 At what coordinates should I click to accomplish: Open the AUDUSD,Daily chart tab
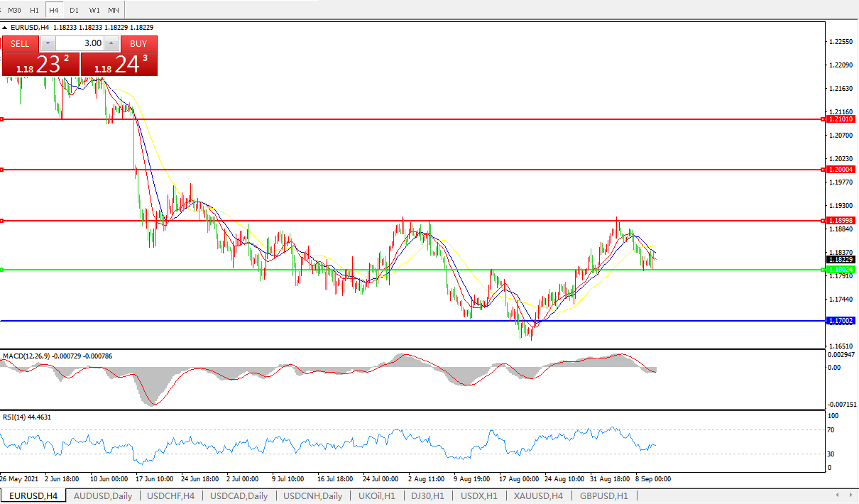(x=103, y=496)
